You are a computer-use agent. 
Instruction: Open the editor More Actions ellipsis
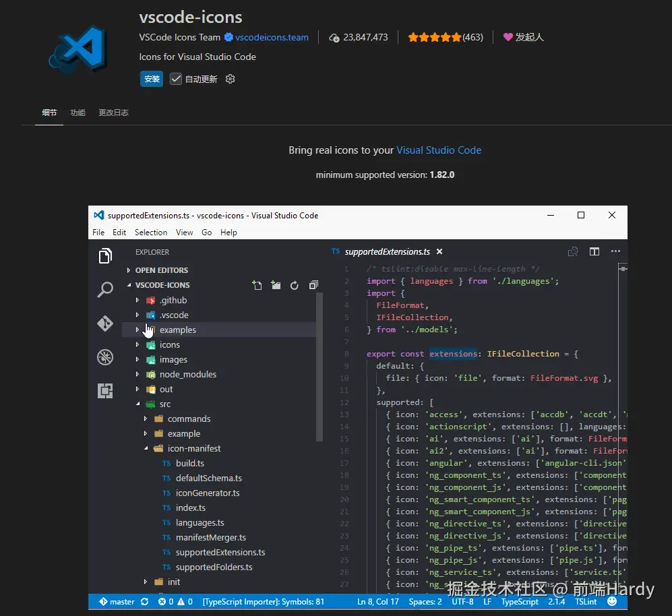(x=615, y=251)
